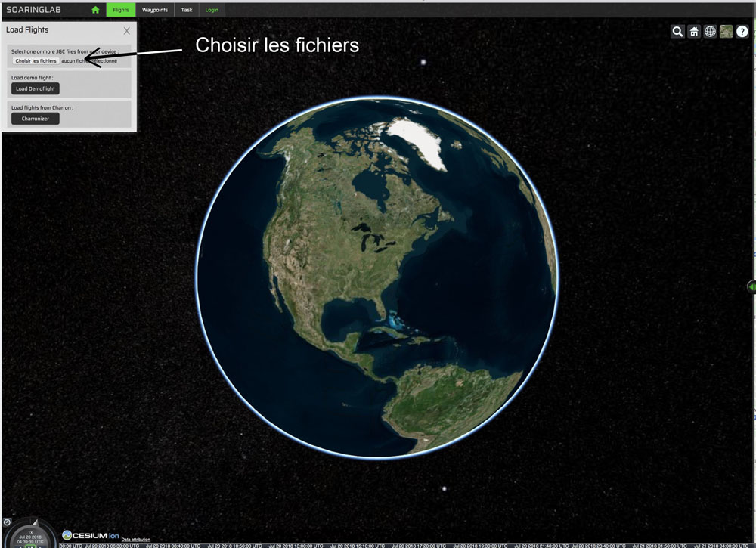Click the "Load flights from Charron :" label
The width and height of the screenshot is (756, 548).
coord(42,107)
